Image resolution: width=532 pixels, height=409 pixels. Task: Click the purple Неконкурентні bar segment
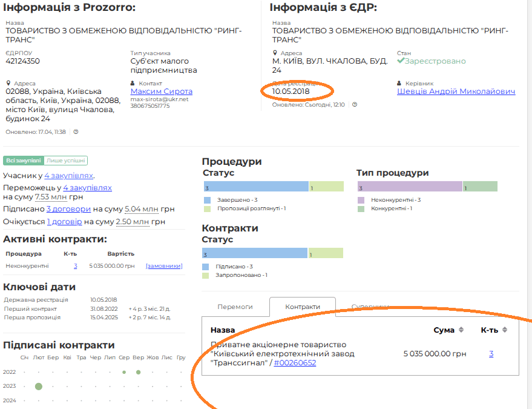pyautogui.click(x=410, y=187)
